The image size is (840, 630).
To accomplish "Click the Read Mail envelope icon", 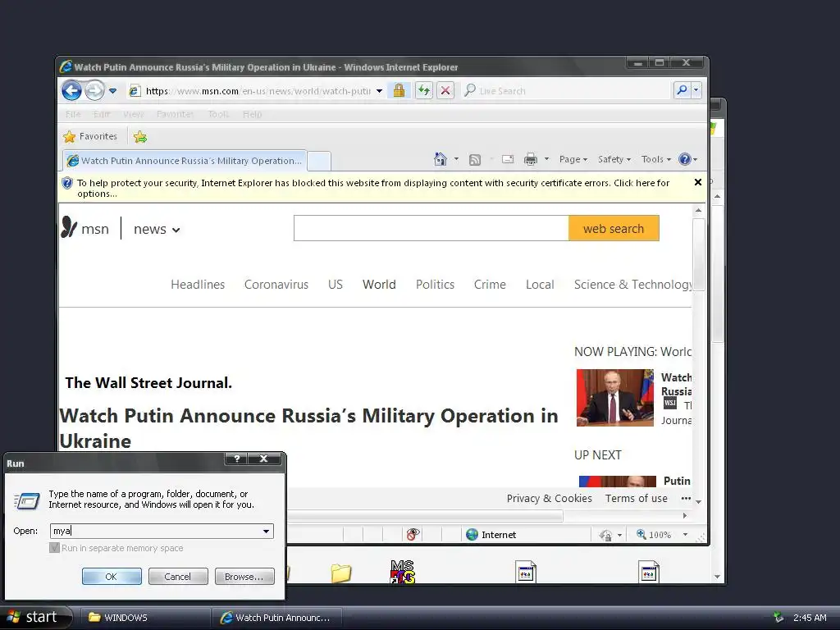I will [508, 159].
